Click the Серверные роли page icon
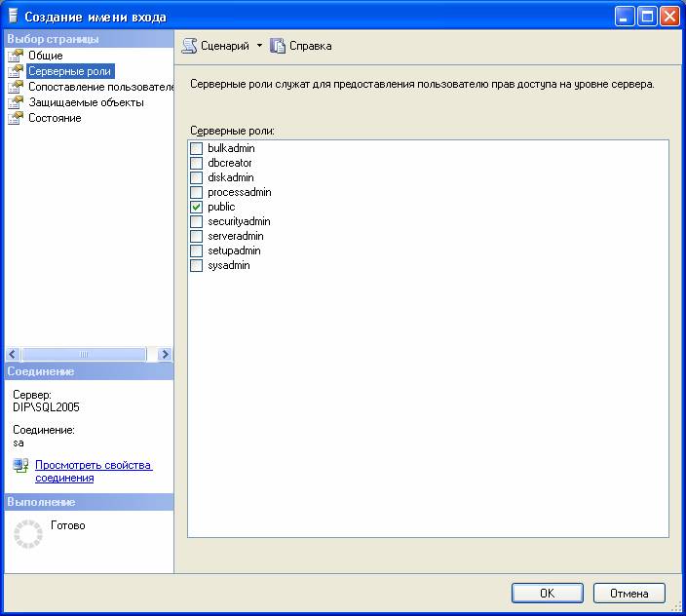Screen dimensions: 686x616 [16, 71]
